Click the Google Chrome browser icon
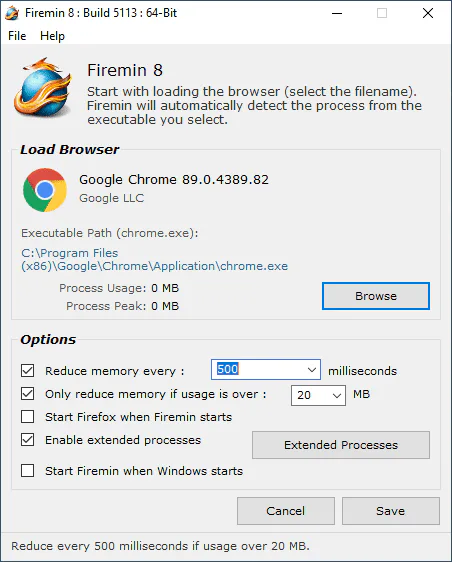The width and height of the screenshot is (452, 562). 45,190
